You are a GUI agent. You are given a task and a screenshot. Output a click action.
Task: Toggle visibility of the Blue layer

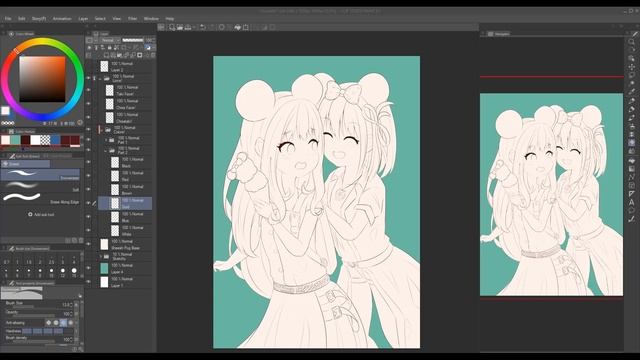89,217
